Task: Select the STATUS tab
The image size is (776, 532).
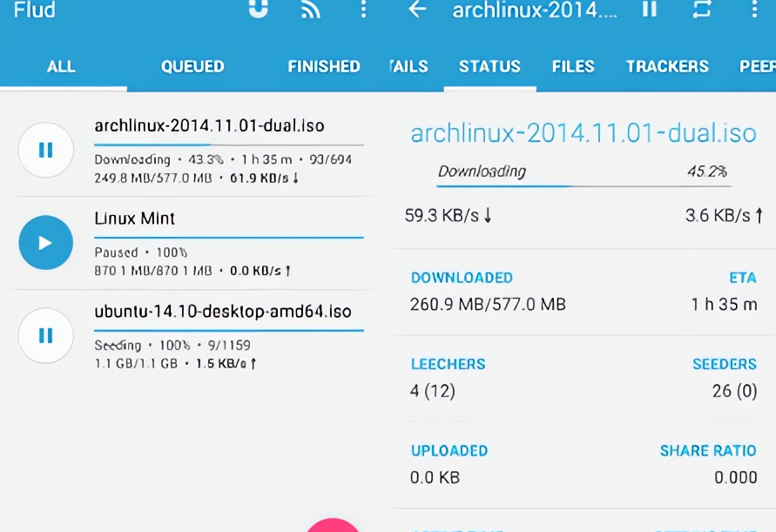Action: tap(489, 66)
